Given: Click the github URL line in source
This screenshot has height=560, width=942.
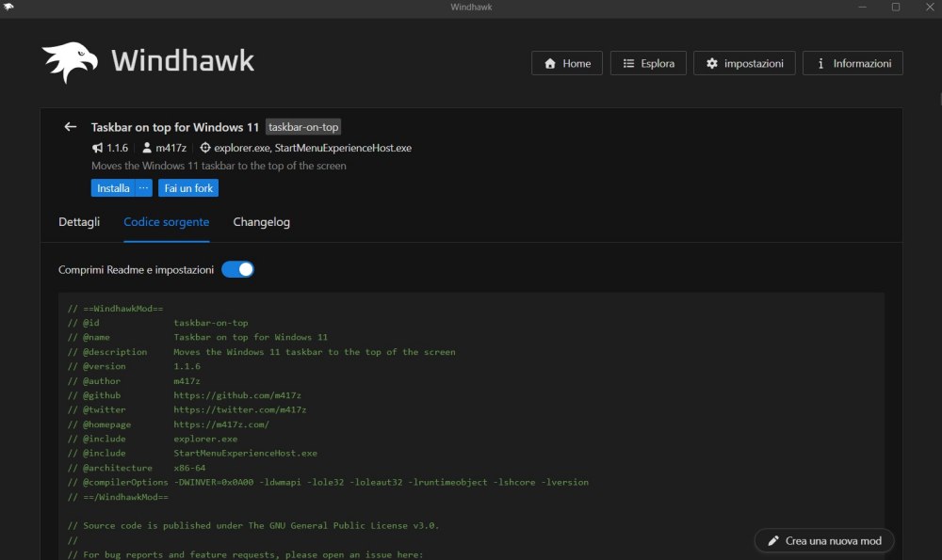Looking at the screenshot, I should click(185, 395).
